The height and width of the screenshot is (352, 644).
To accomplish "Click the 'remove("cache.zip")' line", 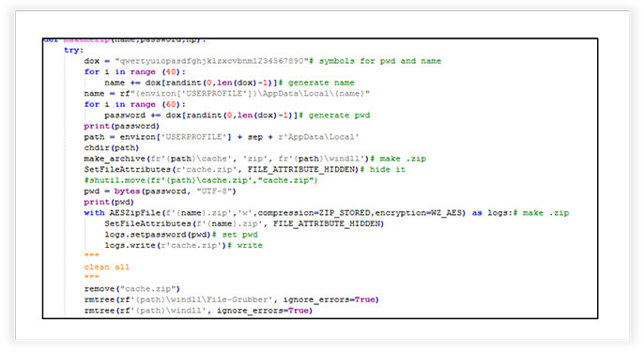I will click(131, 289).
